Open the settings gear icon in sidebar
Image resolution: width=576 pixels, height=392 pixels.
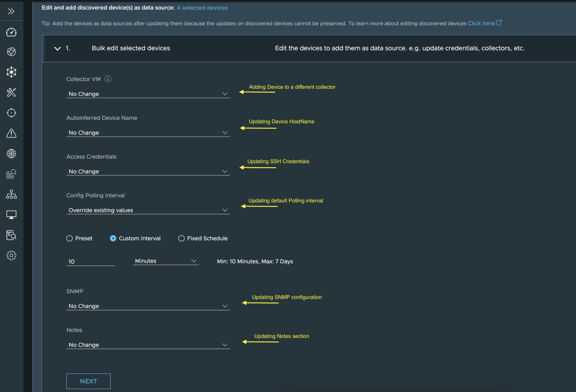point(11,255)
